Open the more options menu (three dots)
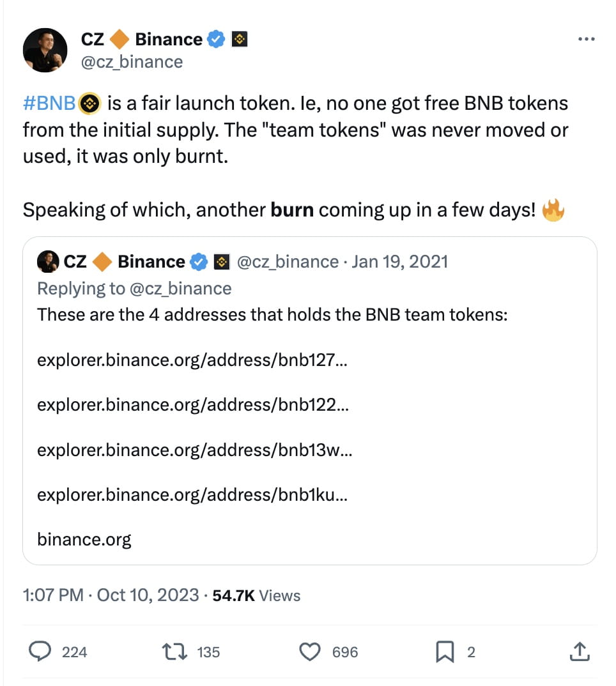 (586, 38)
